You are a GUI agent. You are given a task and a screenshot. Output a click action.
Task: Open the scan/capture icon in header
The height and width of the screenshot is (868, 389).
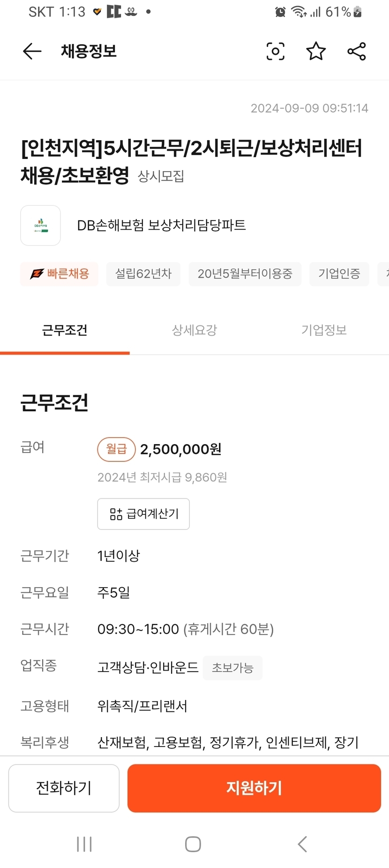coord(275,51)
